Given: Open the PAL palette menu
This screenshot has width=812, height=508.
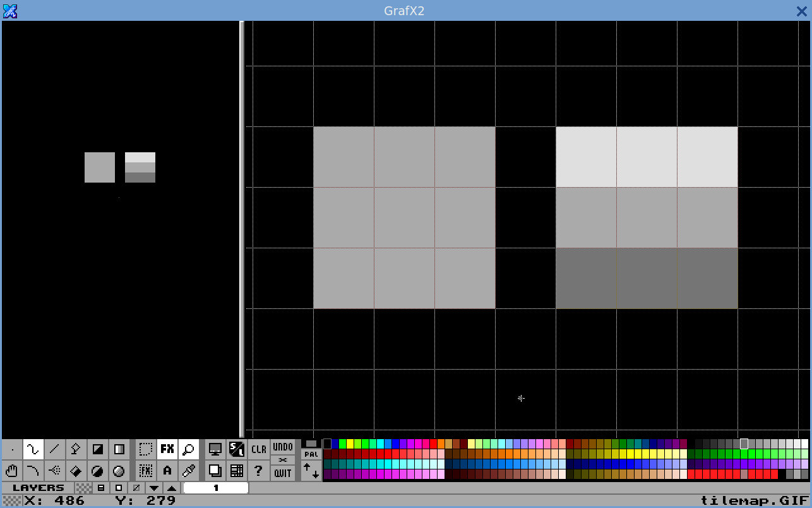Looking at the screenshot, I should tap(311, 454).
